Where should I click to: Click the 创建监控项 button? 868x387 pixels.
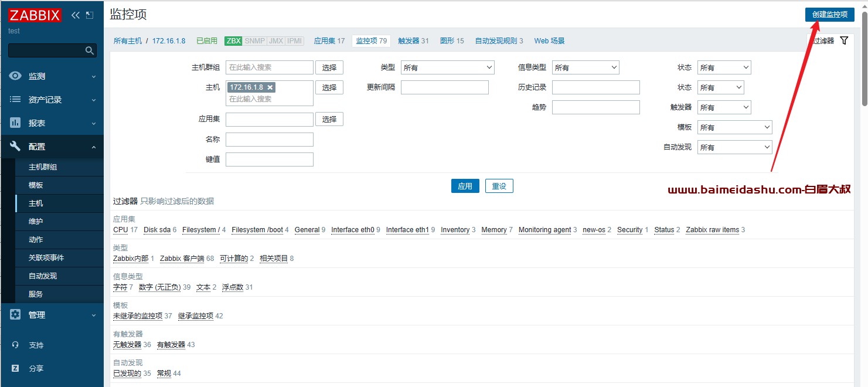829,15
